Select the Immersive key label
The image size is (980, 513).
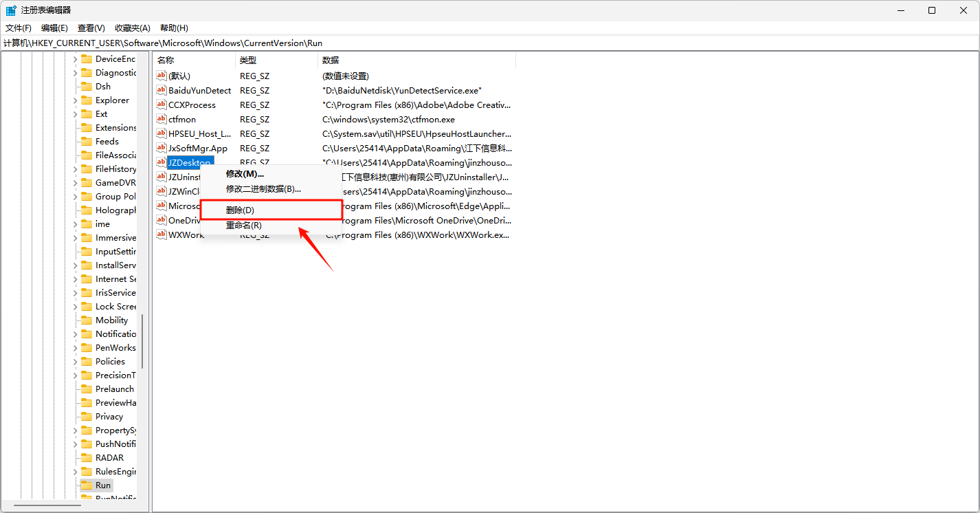115,237
